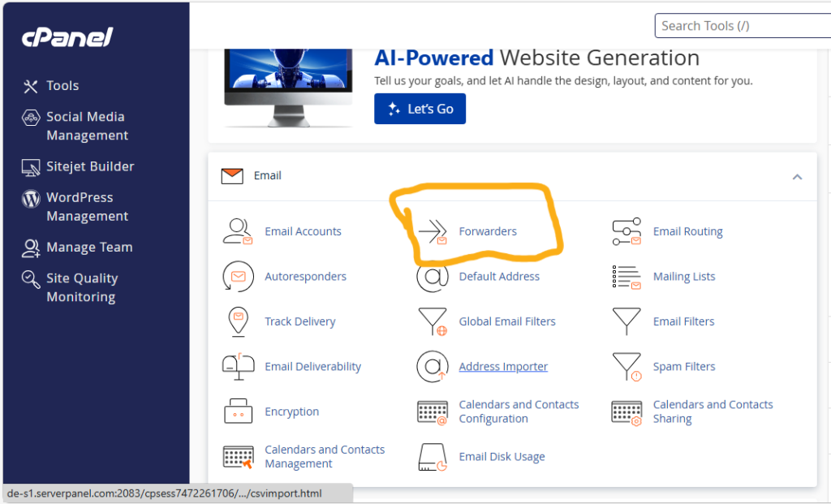Collapse the Email section chevron

[x=797, y=176]
